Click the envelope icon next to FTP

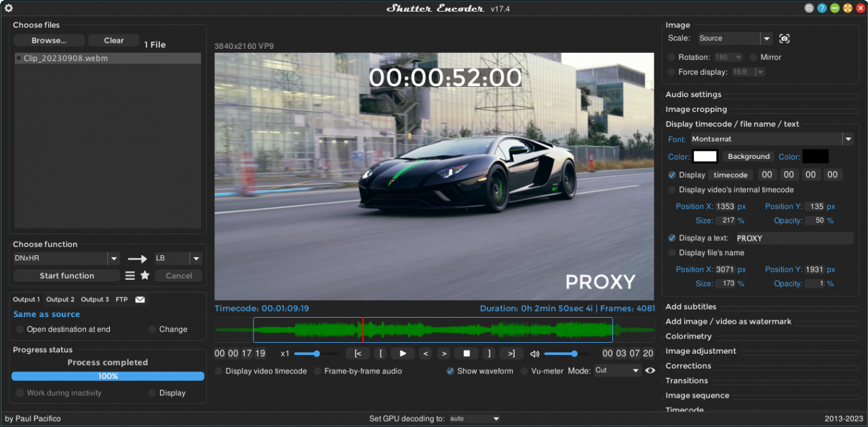tap(139, 299)
